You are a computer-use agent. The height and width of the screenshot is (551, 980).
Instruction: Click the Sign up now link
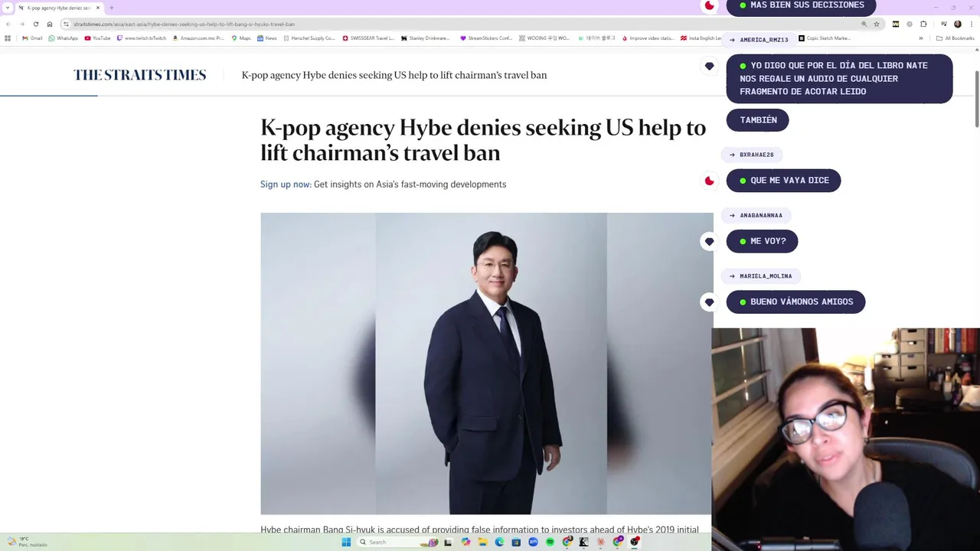click(x=286, y=184)
